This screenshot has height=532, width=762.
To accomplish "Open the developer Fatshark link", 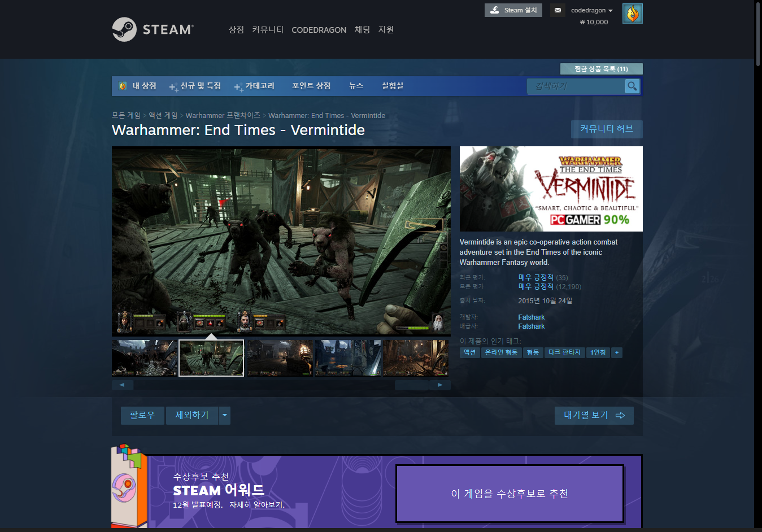I will [532, 317].
